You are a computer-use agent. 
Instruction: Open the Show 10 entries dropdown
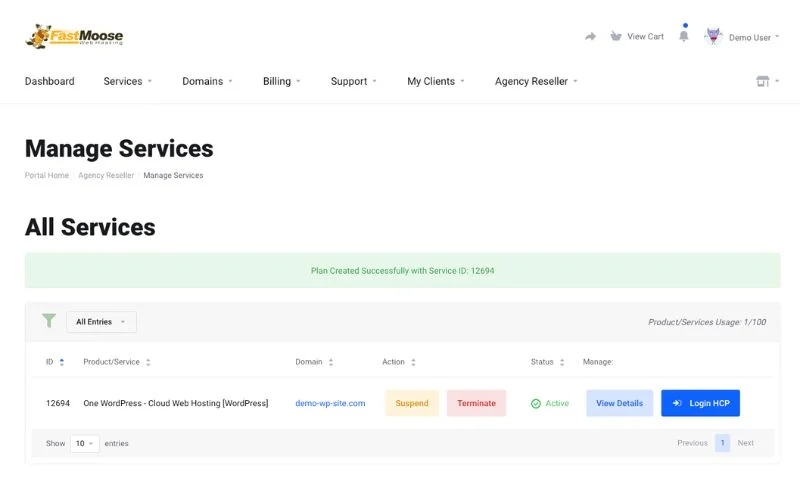(x=85, y=443)
